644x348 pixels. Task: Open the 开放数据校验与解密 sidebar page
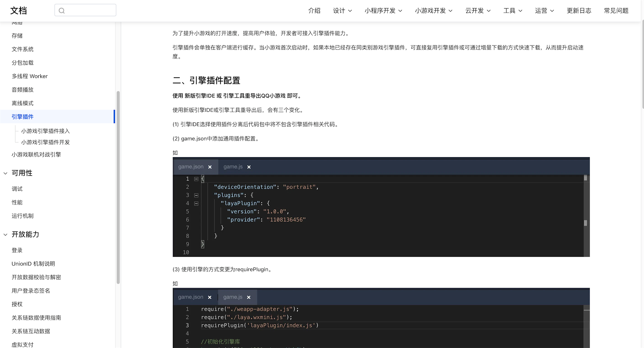pyautogui.click(x=36, y=277)
